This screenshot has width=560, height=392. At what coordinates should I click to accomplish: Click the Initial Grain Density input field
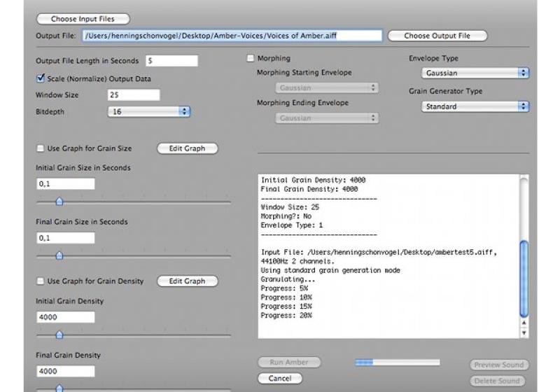pos(65,317)
